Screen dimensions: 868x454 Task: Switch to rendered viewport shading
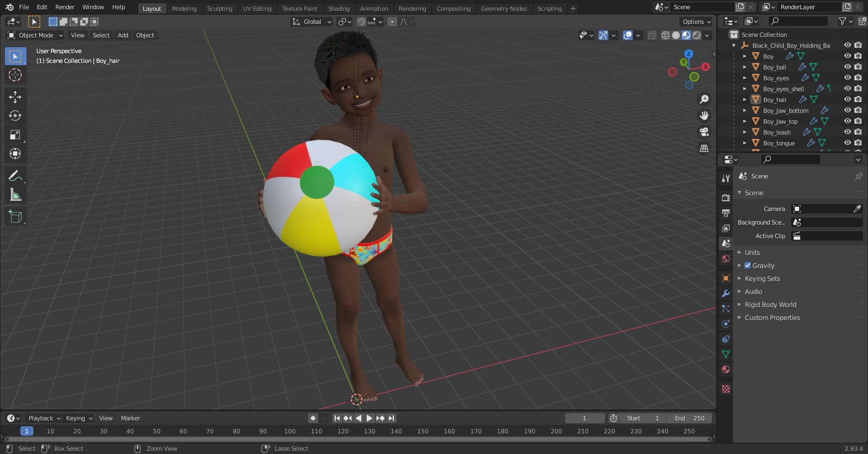coord(697,35)
